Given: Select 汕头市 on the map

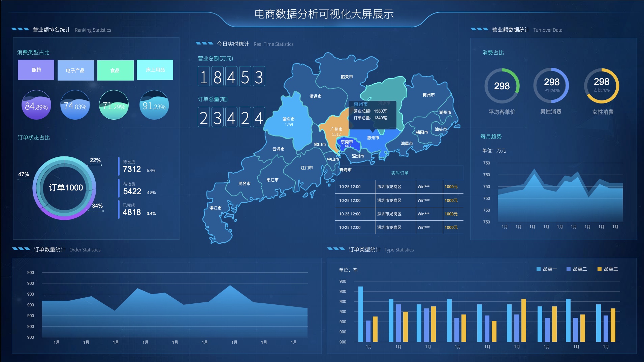Looking at the screenshot, I should pos(441,129).
